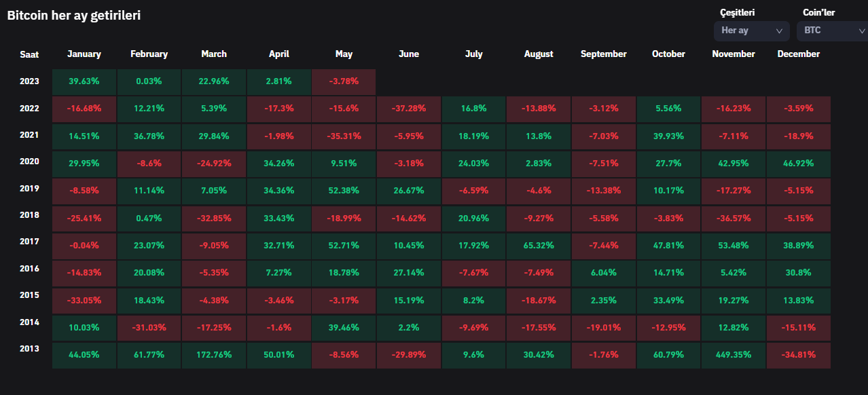Select the 172.76% March 2013 cell
This screenshot has width=868, height=395.
(214, 355)
